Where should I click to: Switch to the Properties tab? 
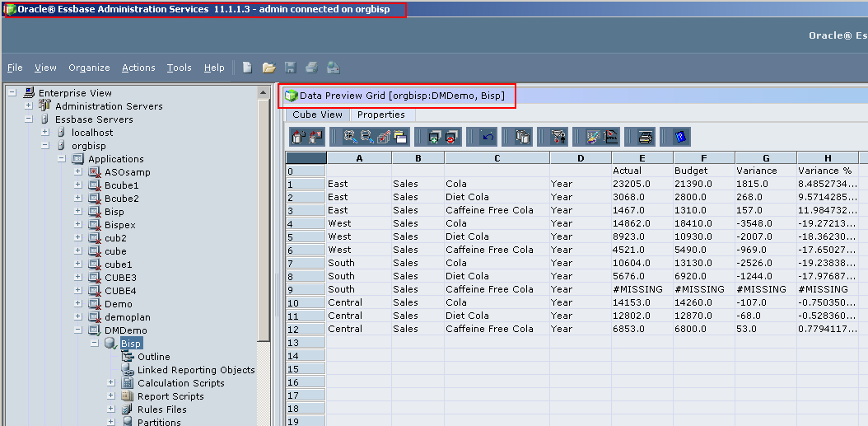(380, 115)
